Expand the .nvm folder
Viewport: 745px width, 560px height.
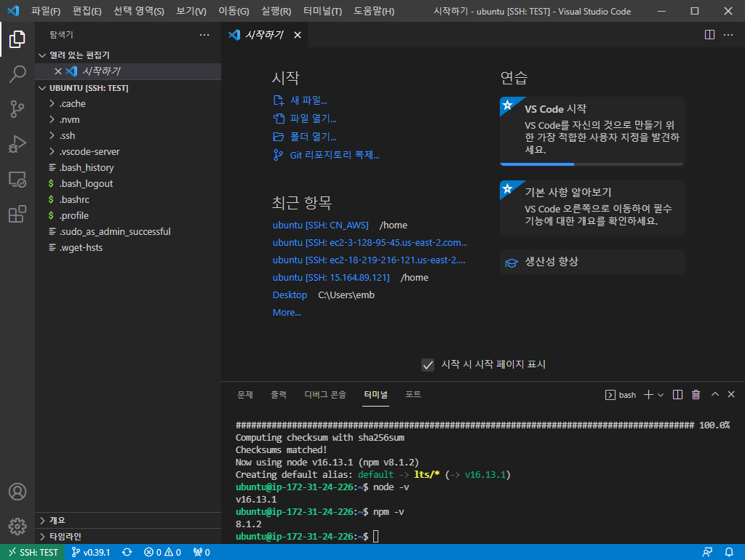(128, 120)
